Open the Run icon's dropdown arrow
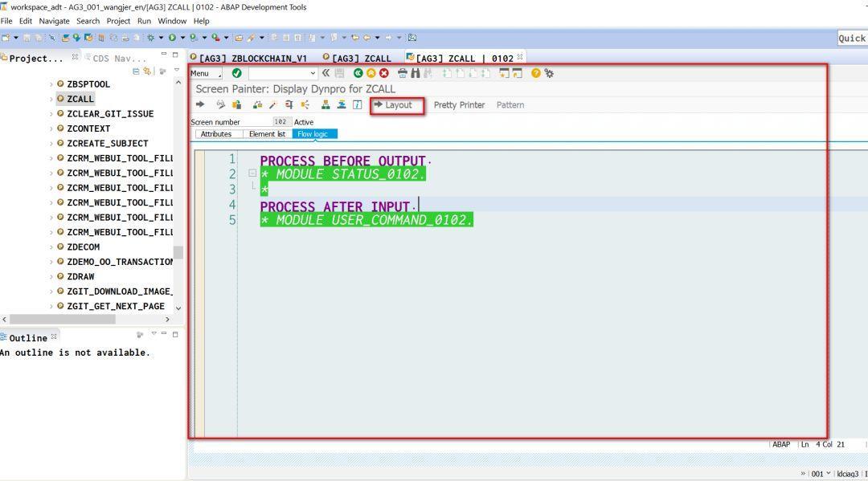The width and height of the screenshot is (868, 481). (x=182, y=38)
